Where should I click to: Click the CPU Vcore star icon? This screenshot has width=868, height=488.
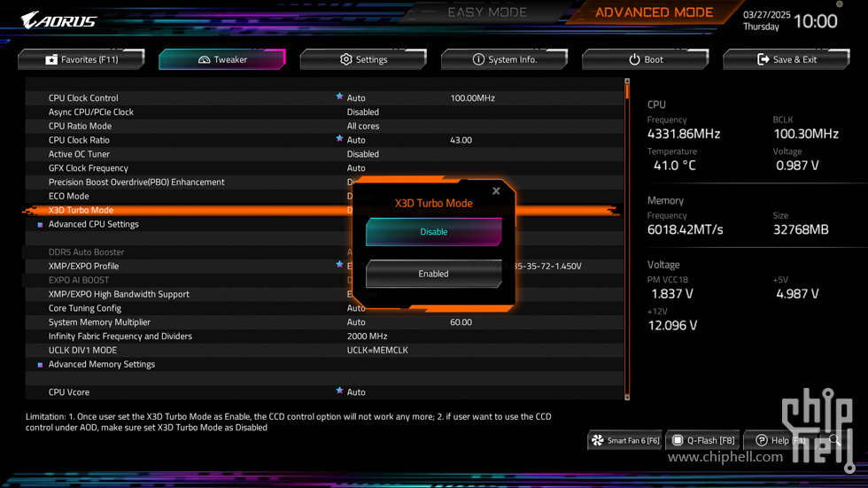[x=339, y=391]
